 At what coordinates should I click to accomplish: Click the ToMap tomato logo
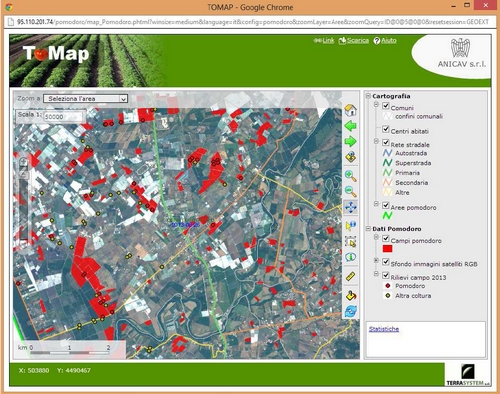(56, 53)
